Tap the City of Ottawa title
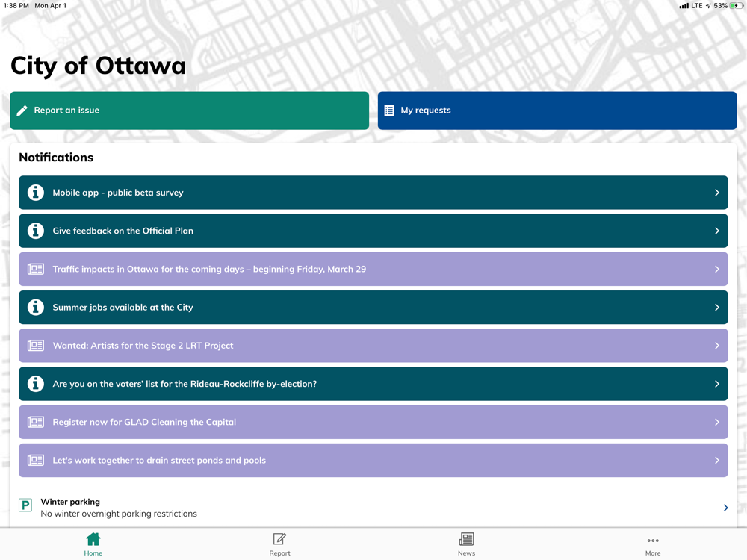The width and height of the screenshot is (747, 560). tap(98, 66)
